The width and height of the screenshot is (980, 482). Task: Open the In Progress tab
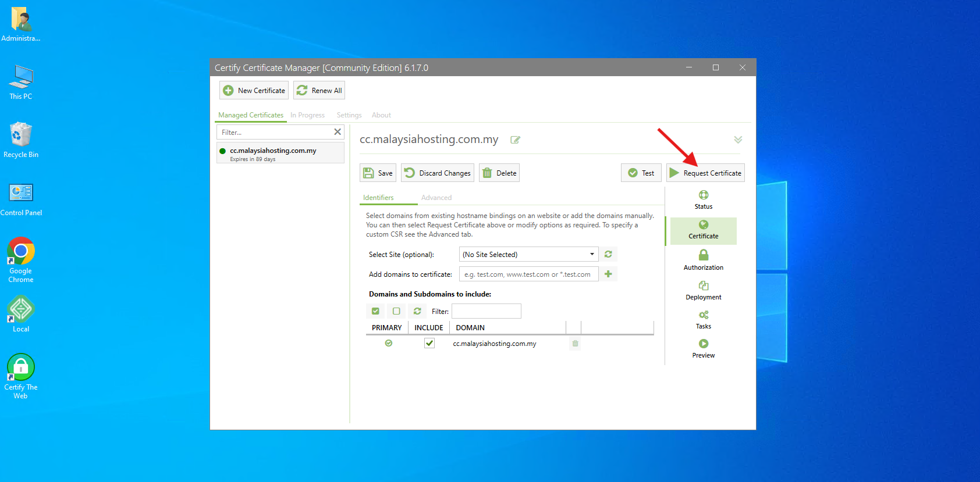tap(307, 115)
